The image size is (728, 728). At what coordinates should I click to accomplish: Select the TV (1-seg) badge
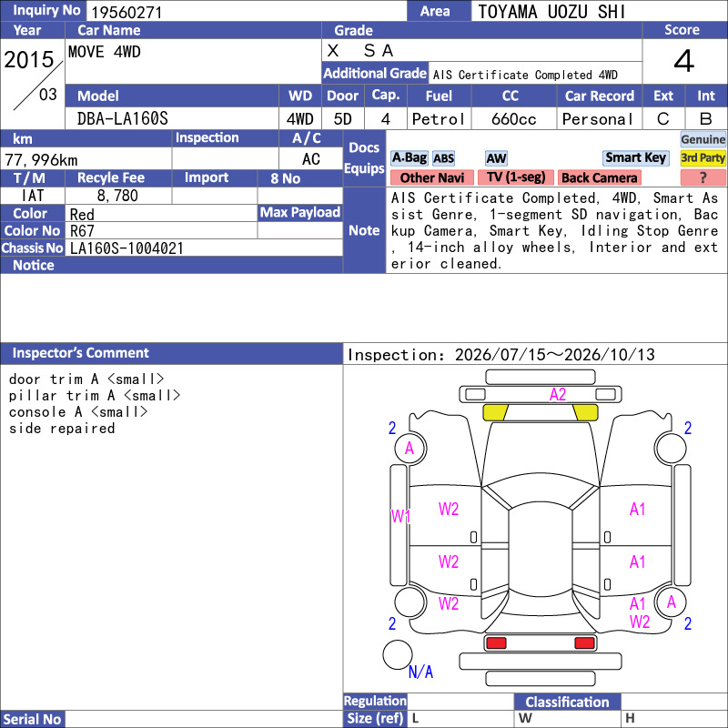point(516,177)
